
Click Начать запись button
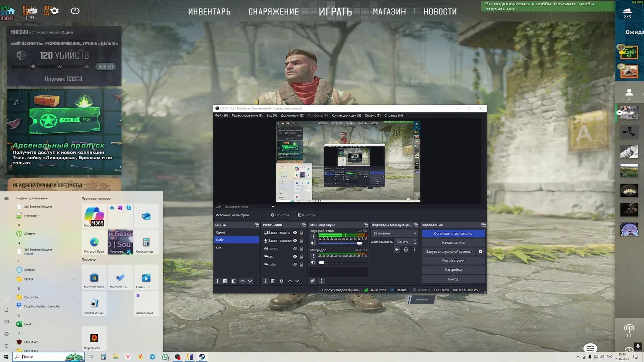[x=453, y=243]
